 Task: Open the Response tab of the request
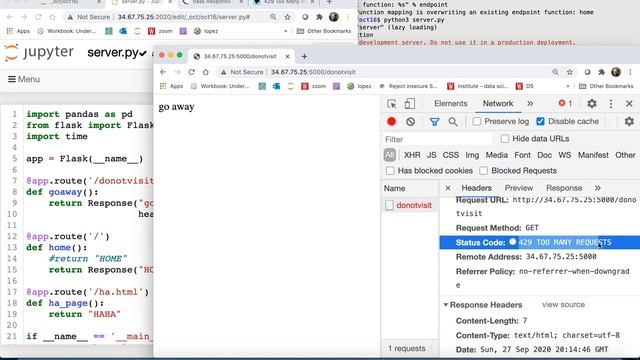(x=564, y=188)
